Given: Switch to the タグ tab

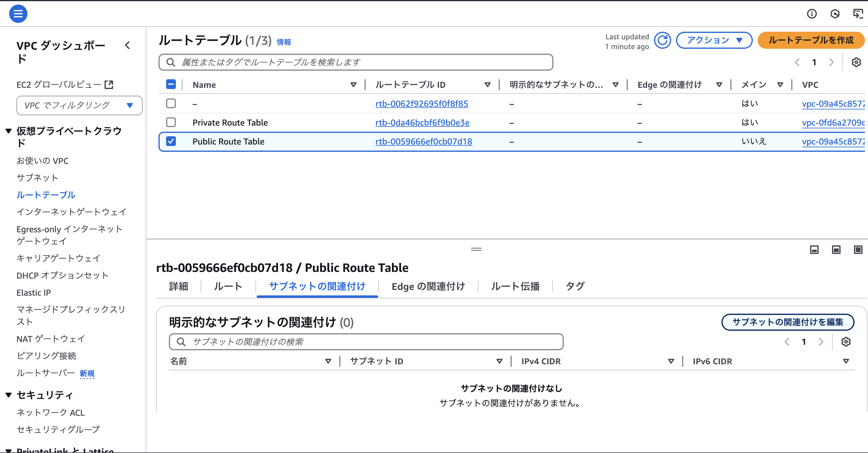Looking at the screenshot, I should (x=575, y=287).
